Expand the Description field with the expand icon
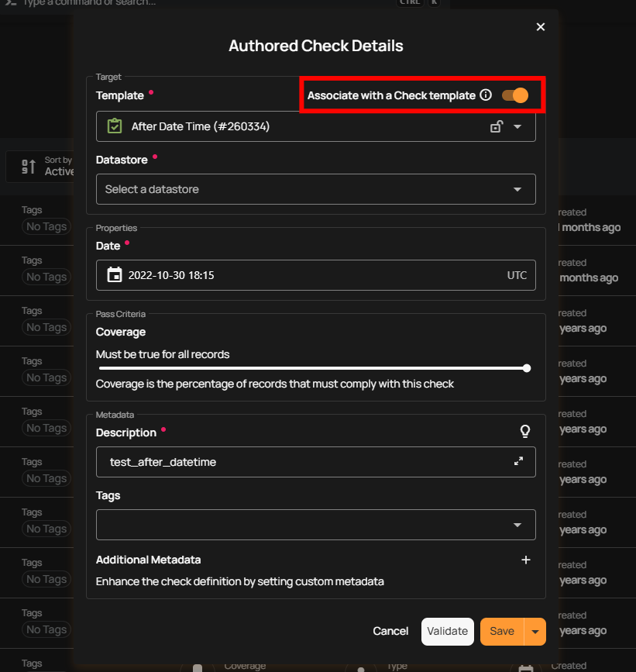Image resolution: width=636 pixels, height=672 pixels. 518,461
